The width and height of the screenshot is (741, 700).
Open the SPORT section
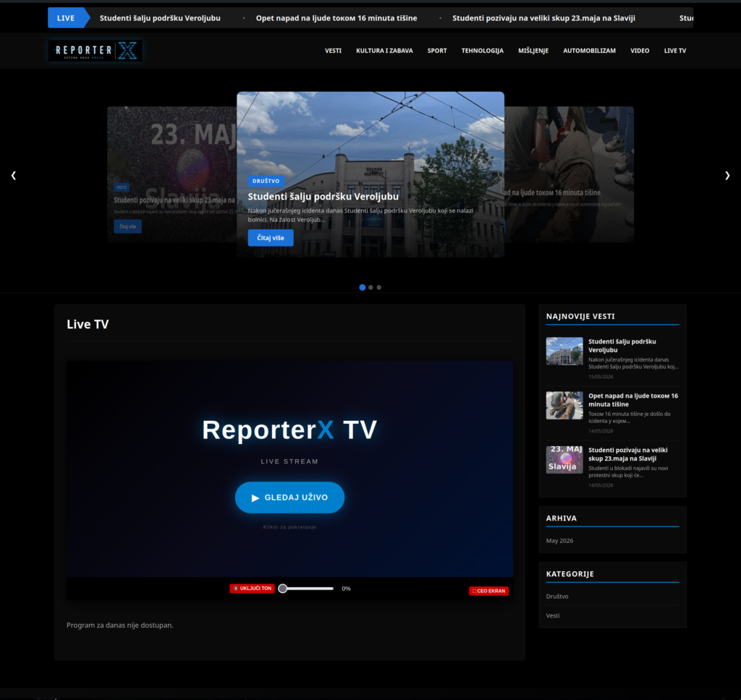coord(437,51)
